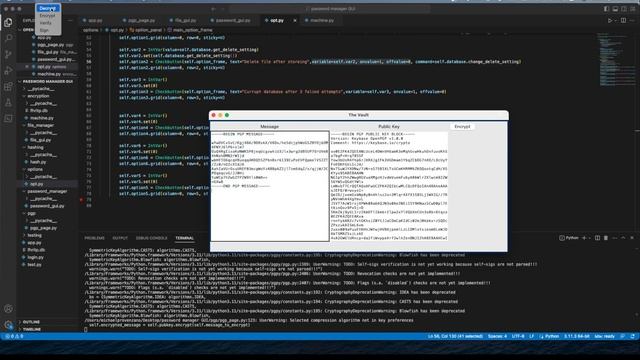Create new terminal with plus icon
640x360 pixels.
pyautogui.click(x=584, y=238)
